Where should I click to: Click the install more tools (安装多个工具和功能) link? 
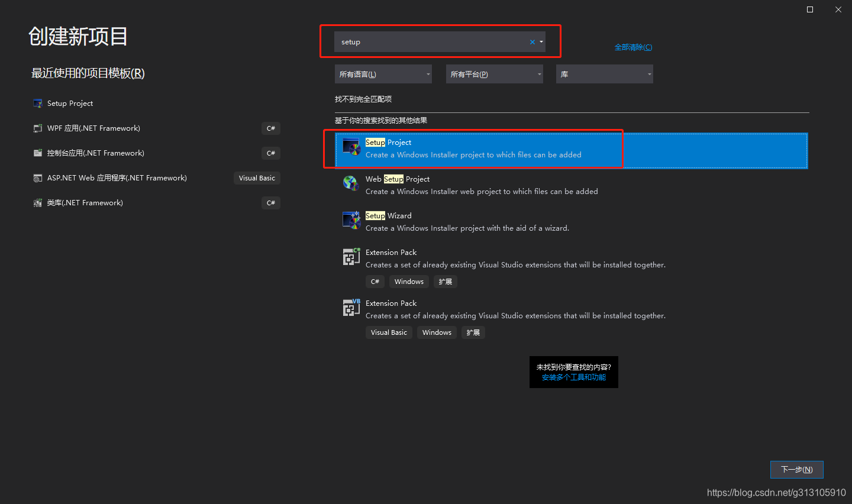point(574,377)
